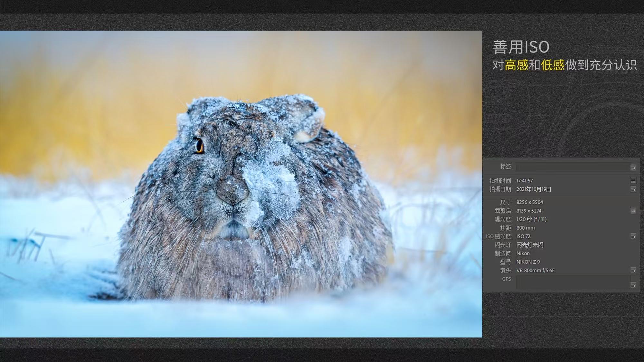Viewport: 644px width, 362px height.
Task: Click the subtitle 对高感和低感做到充分认识
Action: click(x=565, y=65)
